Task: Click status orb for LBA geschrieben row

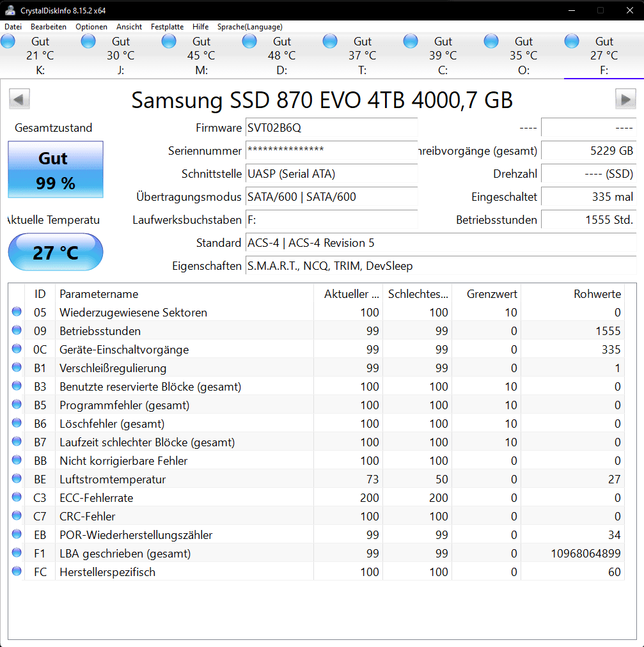Action: 17,552
